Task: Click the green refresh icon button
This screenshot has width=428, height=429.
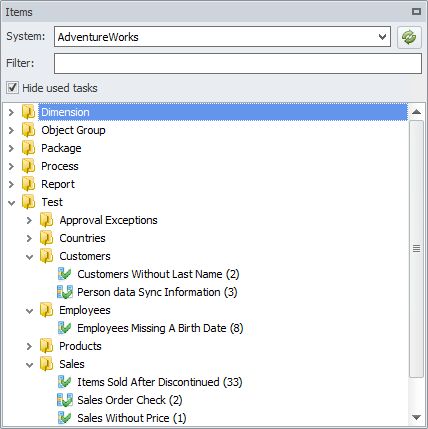Action: (x=409, y=37)
